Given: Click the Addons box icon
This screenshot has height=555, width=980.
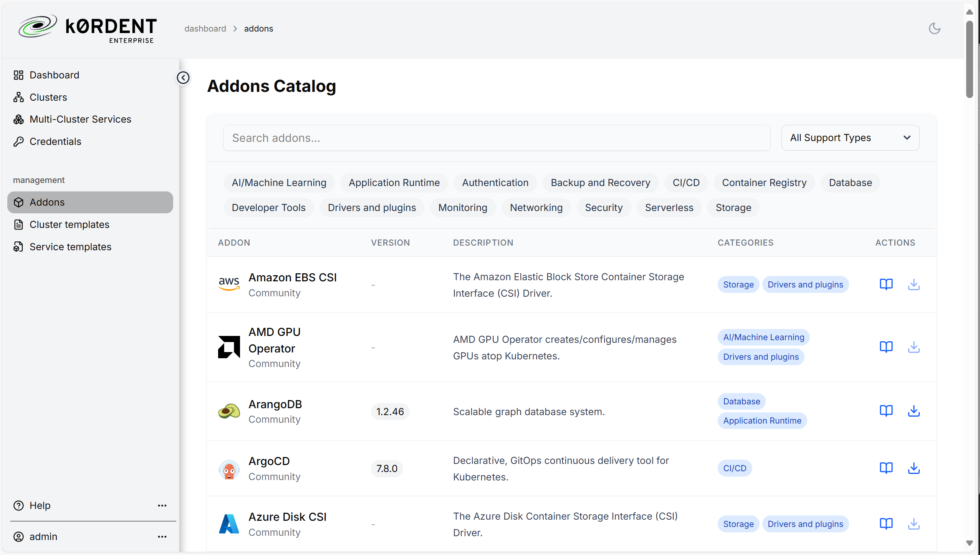Looking at the screenshot, I should point(18,202).
